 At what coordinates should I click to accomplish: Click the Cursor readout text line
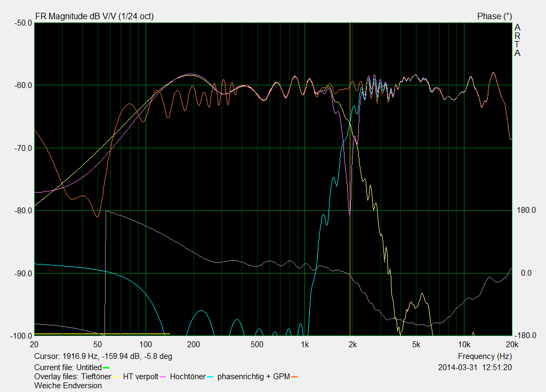[103, 356]
